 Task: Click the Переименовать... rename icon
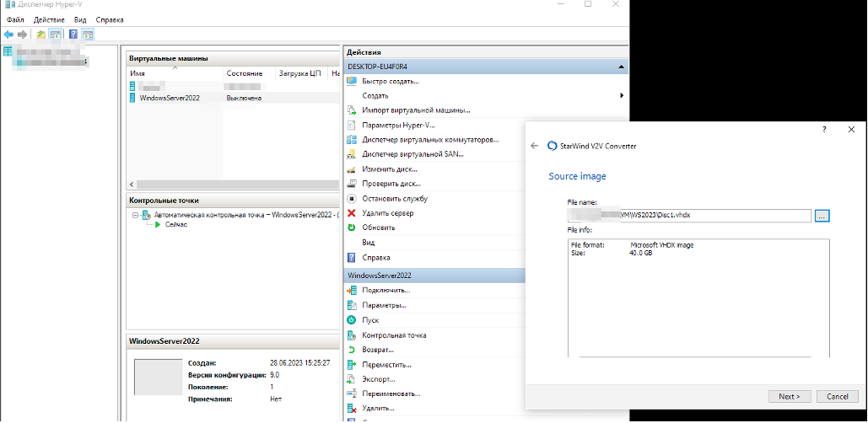point(351,394)
